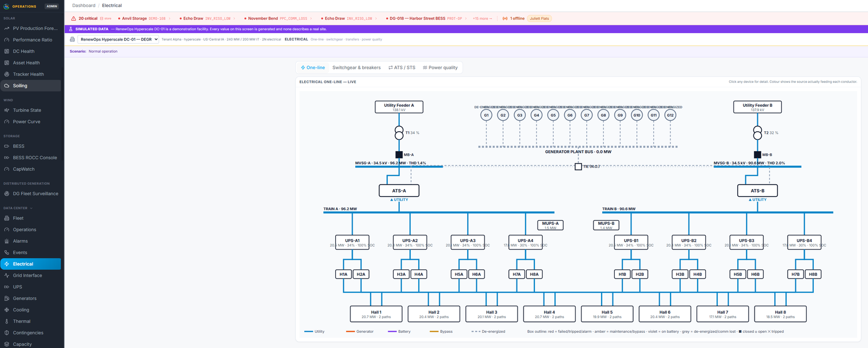This screenshot has width=868, height=348.
Task: Click the Dashboard breadcrumb link
Action: (x=84, y=5)
